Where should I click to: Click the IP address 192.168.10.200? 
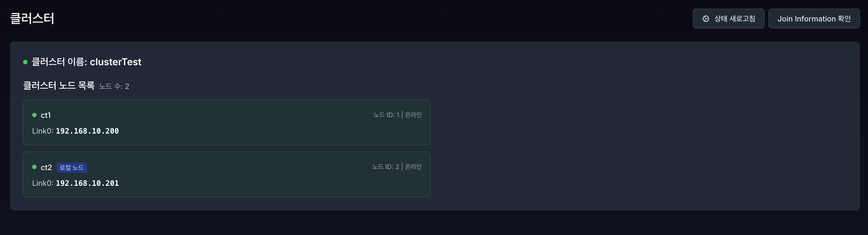click(x=87, y=131)
